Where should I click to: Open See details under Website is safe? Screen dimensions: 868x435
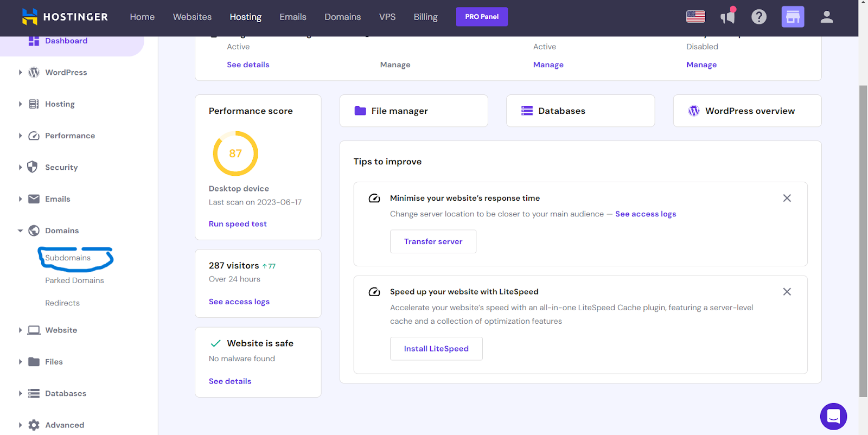(230, 381)
